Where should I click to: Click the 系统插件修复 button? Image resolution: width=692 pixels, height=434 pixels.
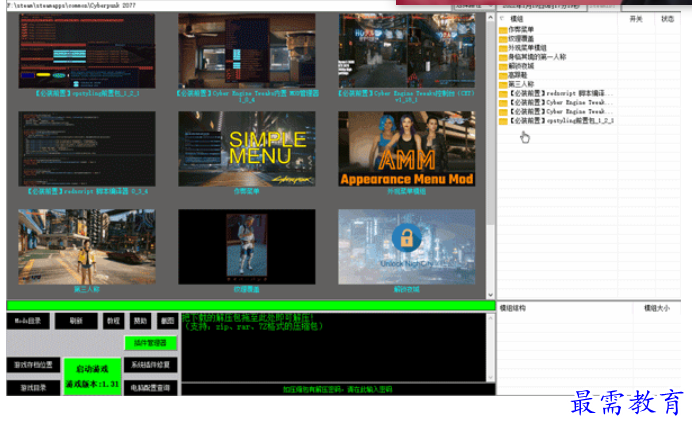coord(150,365)
